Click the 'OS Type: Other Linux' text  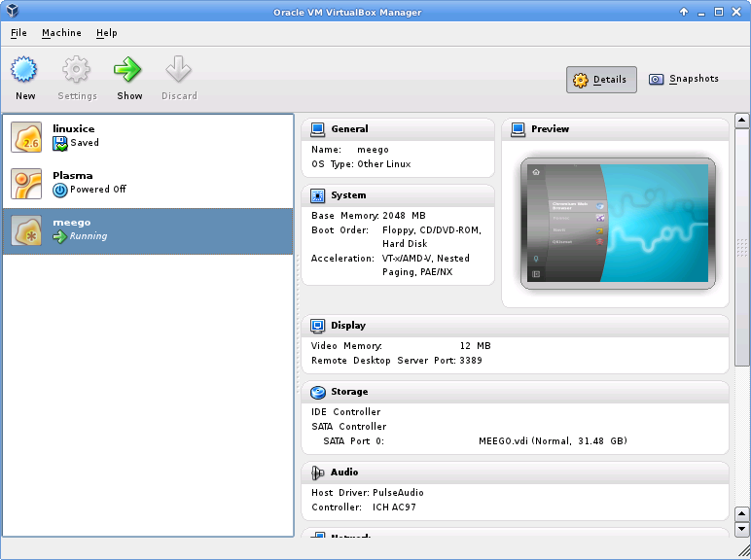(x=361, y=164)
